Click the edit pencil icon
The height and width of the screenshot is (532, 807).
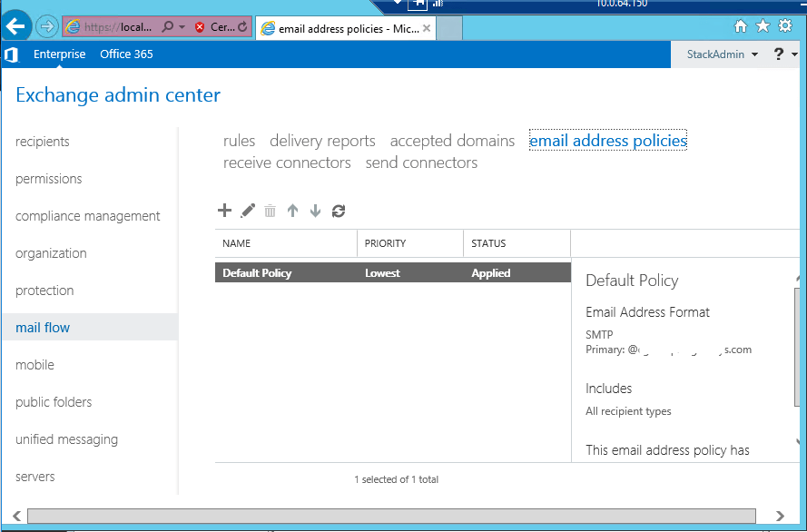(248, 211)
